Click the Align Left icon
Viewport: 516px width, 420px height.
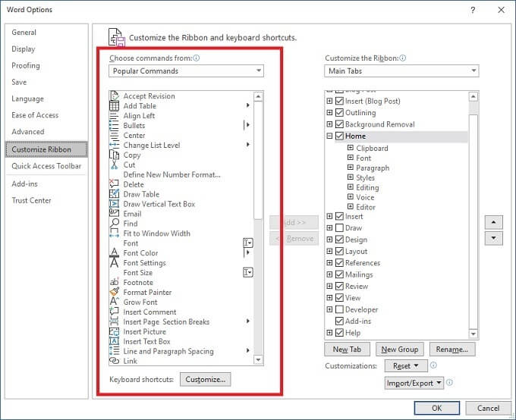pyautogui.click(x=114, y=116)
